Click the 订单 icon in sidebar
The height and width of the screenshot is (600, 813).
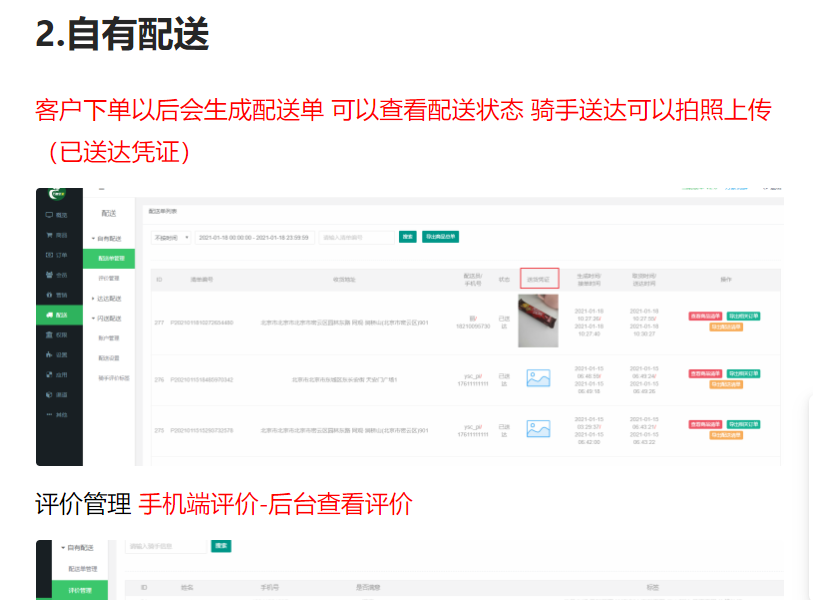[49, 255]
